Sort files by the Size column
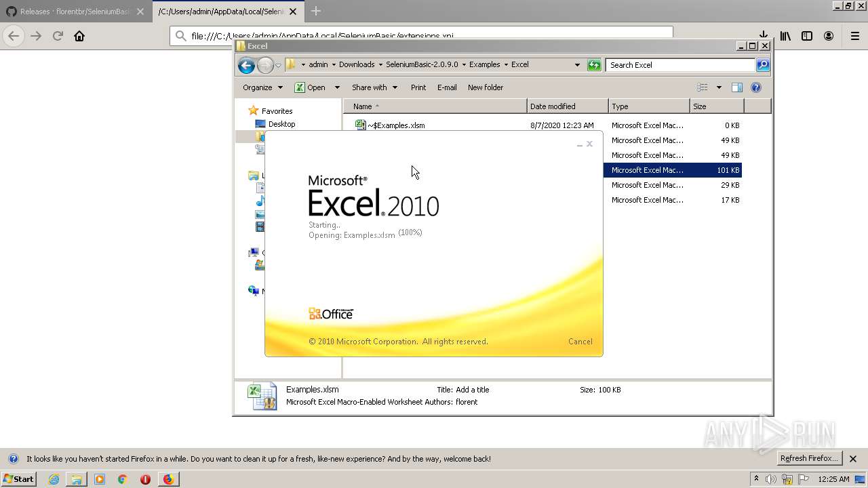The height and width of the screenshot is (488, 868). click(x=717, y=106)
